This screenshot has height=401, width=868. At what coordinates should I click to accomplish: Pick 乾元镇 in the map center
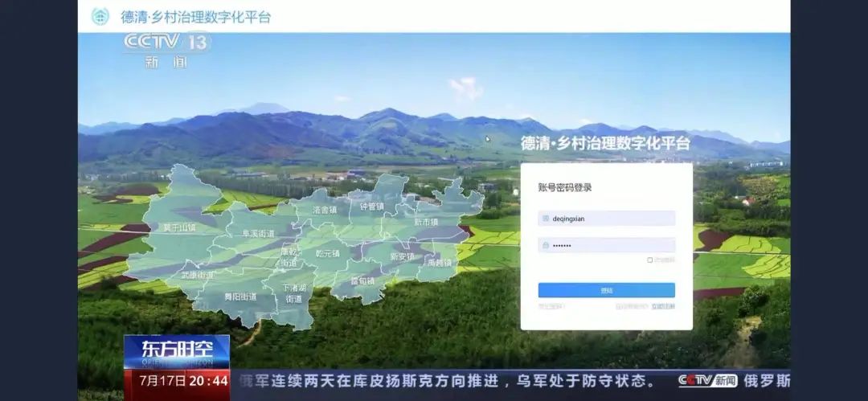327,253
